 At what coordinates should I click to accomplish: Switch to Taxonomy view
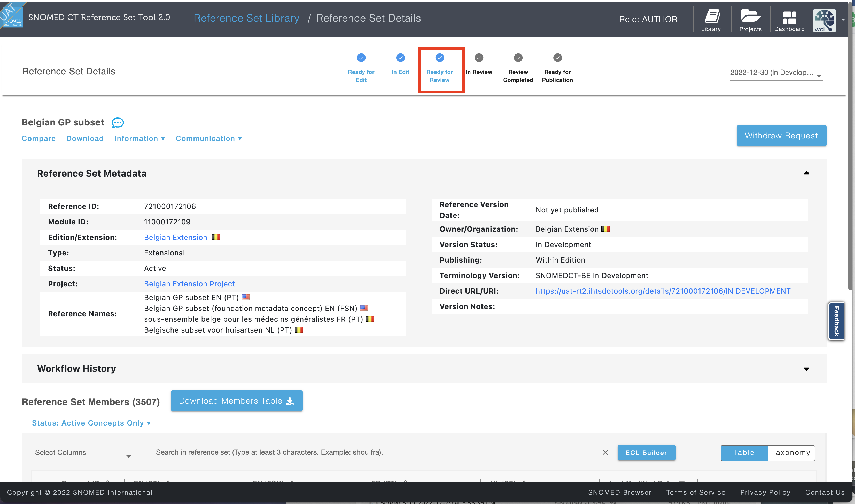pos(791,453)
